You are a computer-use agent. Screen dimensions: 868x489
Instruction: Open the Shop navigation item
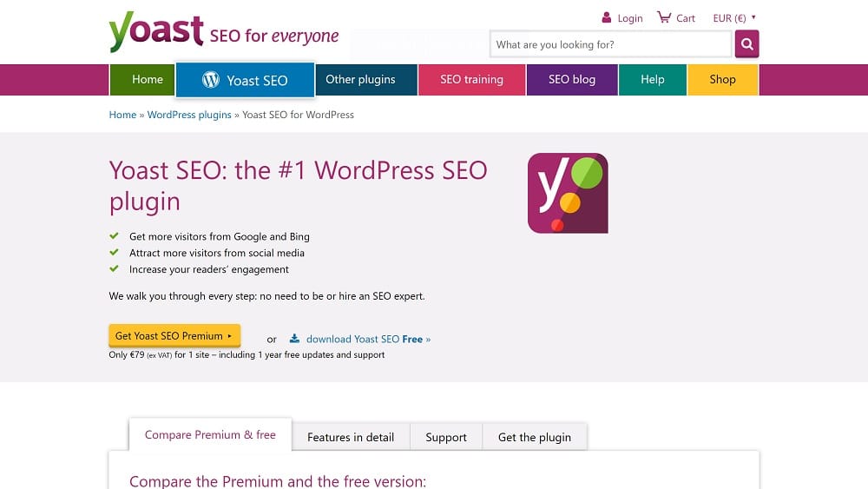722,80
